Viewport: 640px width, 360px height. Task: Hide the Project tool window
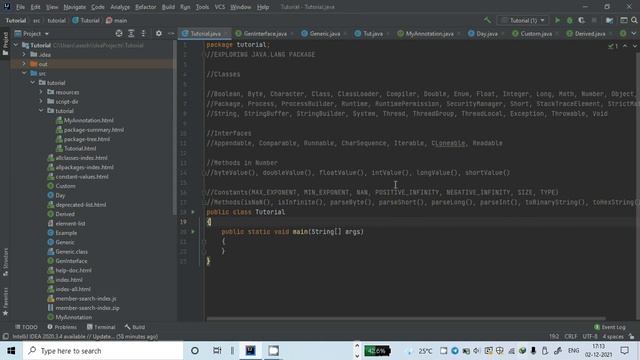coord(171,33)
